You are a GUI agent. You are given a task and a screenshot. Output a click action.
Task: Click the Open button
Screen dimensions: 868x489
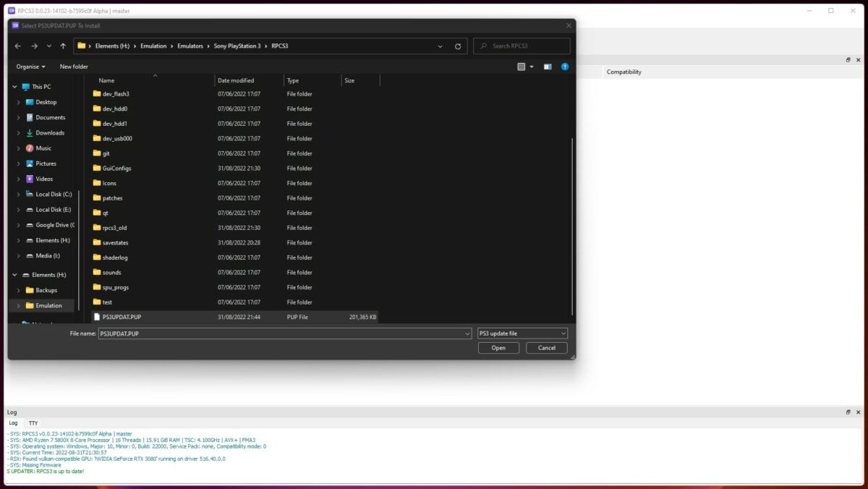(498, 348)
